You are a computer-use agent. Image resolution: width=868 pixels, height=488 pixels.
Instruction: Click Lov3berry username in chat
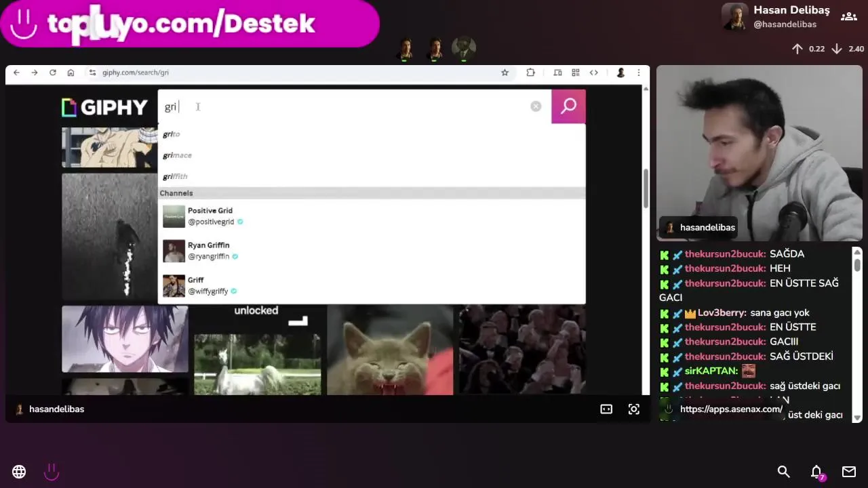tap(723, 312)
